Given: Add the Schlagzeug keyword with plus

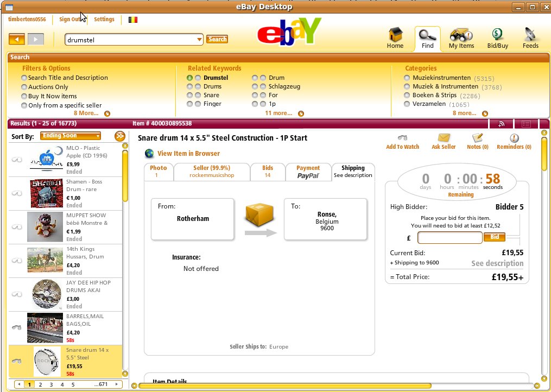Looking at the screenshot, I should point(255,86).
